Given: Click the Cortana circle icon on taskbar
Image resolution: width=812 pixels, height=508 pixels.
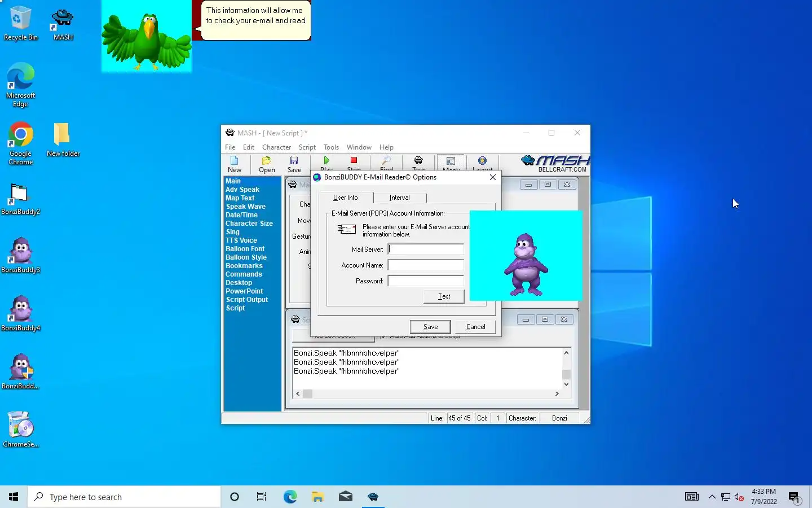Looking at the screenshot, I should coord(235,497).
